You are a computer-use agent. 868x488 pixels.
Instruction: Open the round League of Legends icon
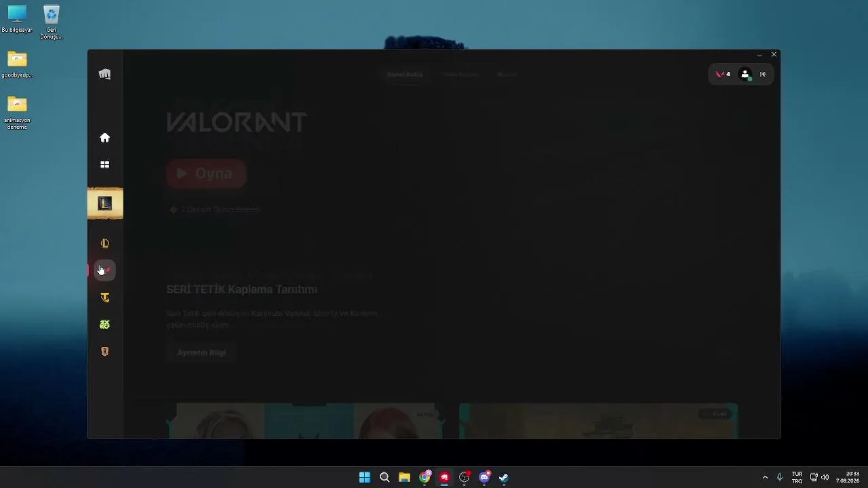tap(104, 243)
